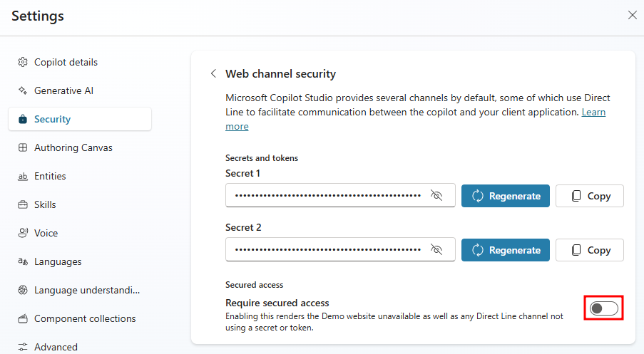Click the Generative AI sparkle icon
The image size is (644, 354).
coord(23,90)
